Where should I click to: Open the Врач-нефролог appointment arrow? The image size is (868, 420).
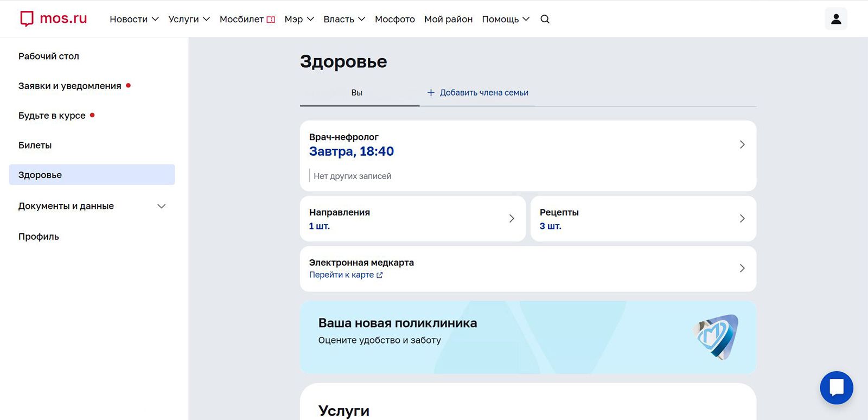[742, 144]
